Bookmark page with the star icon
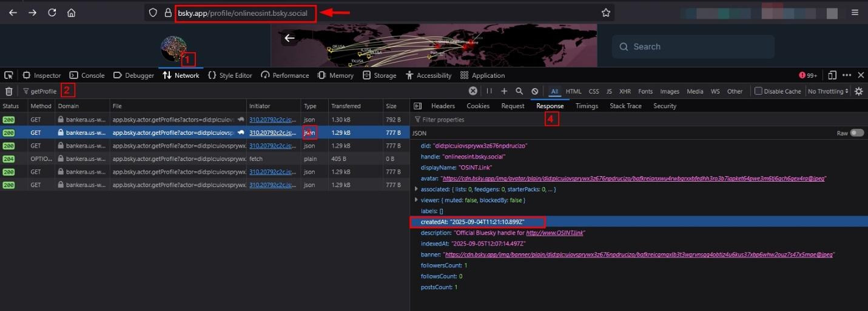This screenshot has height=311, width=868. pyautogui.click(x=605, y=13)
